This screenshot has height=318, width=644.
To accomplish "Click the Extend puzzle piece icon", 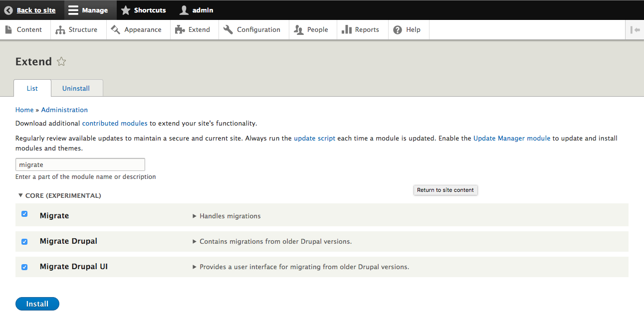I will tap(180, 30).
